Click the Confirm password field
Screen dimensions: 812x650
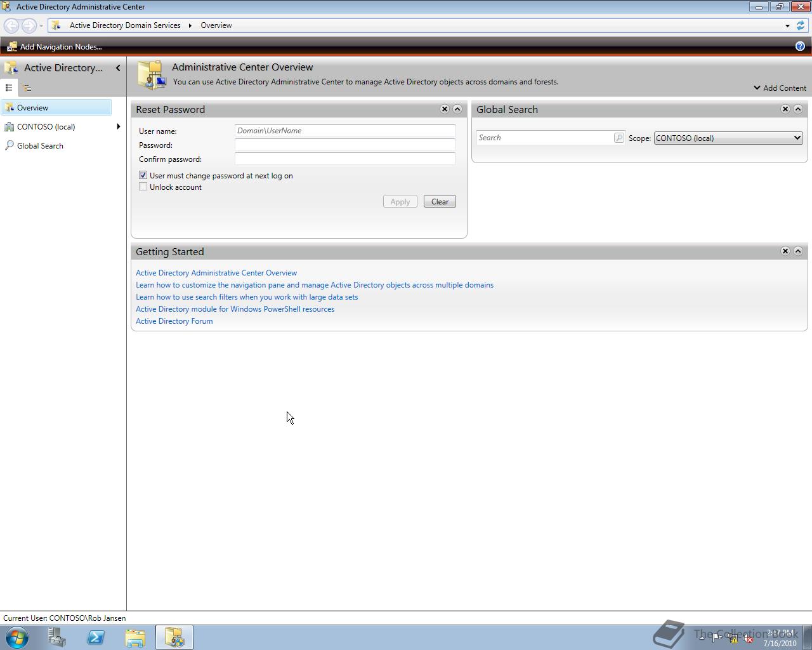click(x=345, y=159)
